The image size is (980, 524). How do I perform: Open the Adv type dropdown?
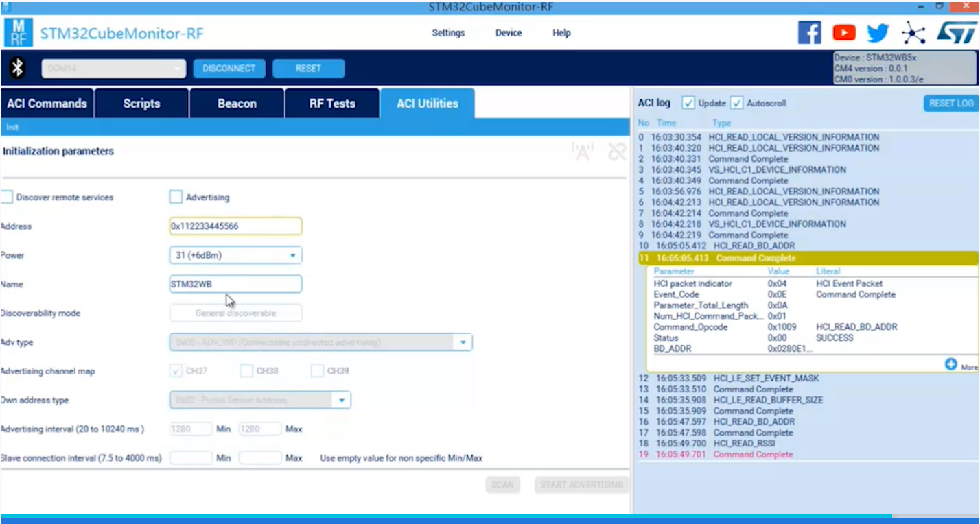(x=320, y=342)
